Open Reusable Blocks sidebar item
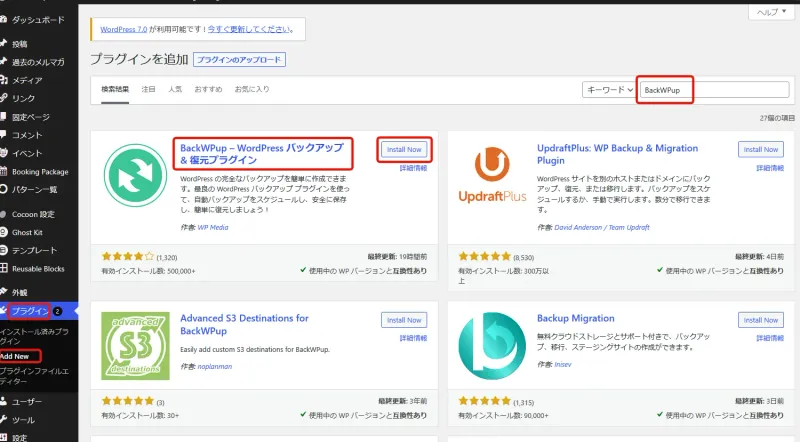This screenshot has width=800, height=442. pyautogui.click(x=38, y=269)
